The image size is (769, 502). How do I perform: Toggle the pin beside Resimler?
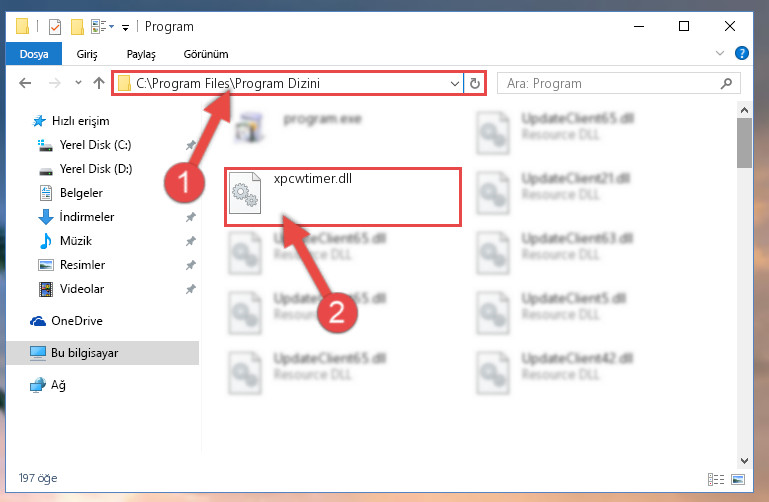tap(191, 265)
